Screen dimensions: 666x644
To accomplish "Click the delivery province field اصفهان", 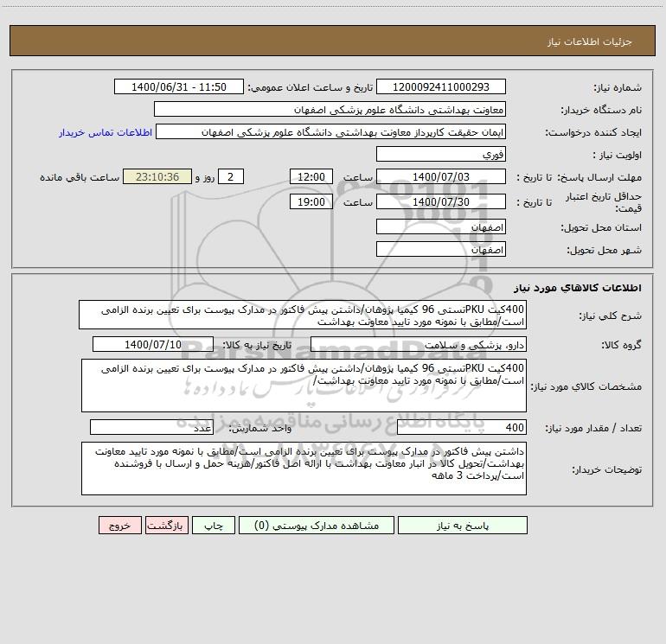I will (441, 226).
